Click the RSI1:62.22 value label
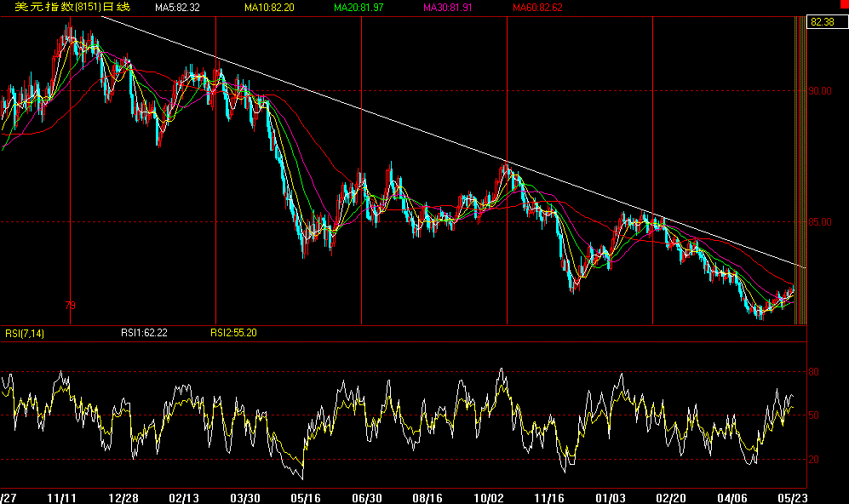849x504 pixels. [144, 333]
